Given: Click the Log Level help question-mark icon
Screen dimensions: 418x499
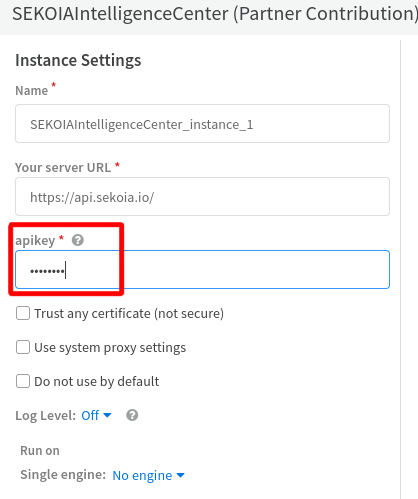Looking at the screenshot, I should [x=132, y=415].
